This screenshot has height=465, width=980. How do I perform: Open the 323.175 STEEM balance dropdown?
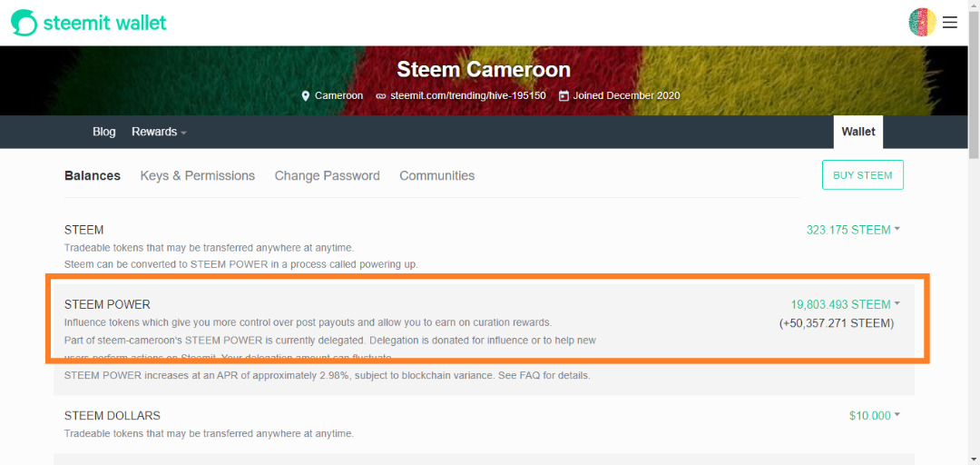click(853, 230)
